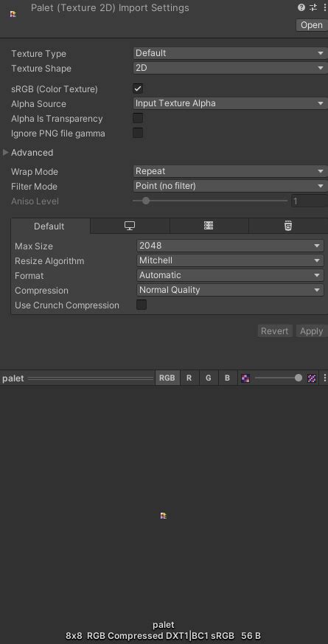Image resolution: width=328 pixels, height=644 pixels.
Task: Click the Palet (Texture 2D) Import Settings title
Action: pyautogui.click(x=110, y=8)
